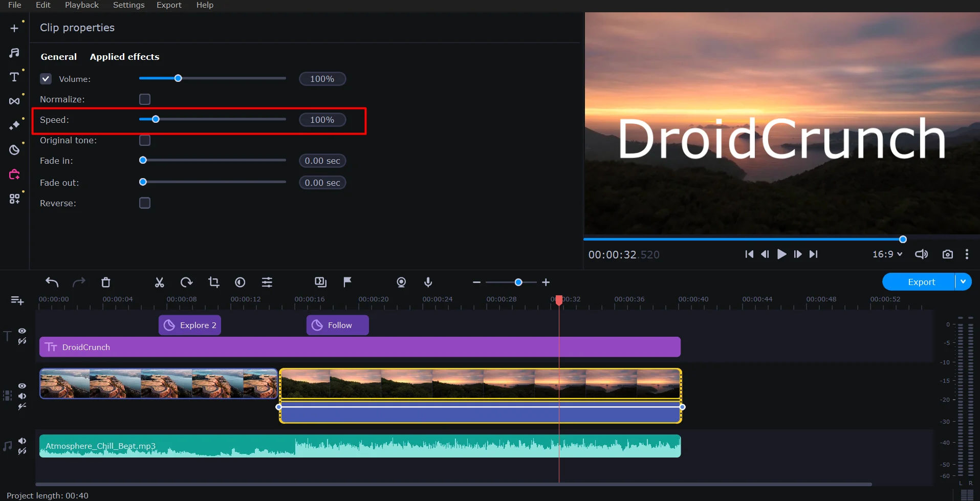Screen dimensions: 980x501
Task: Open the Help menu
Action: pyautogui.click(x=205, y=5)
